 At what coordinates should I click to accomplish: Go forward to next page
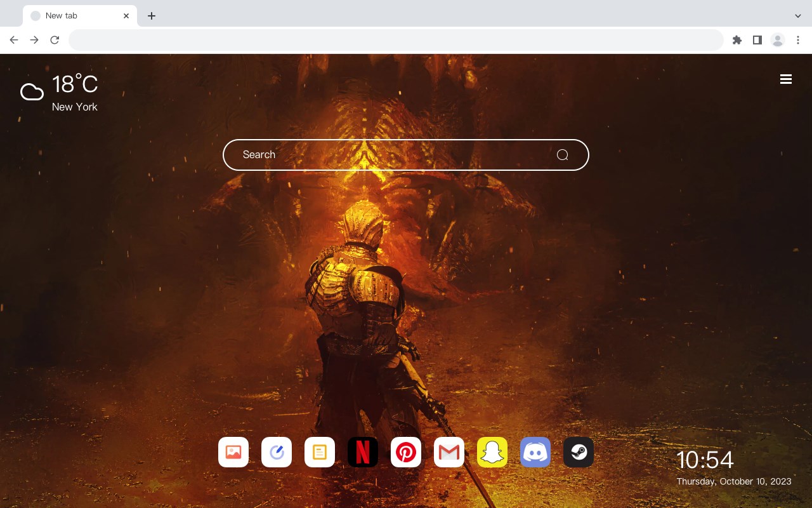coord(34,40)
